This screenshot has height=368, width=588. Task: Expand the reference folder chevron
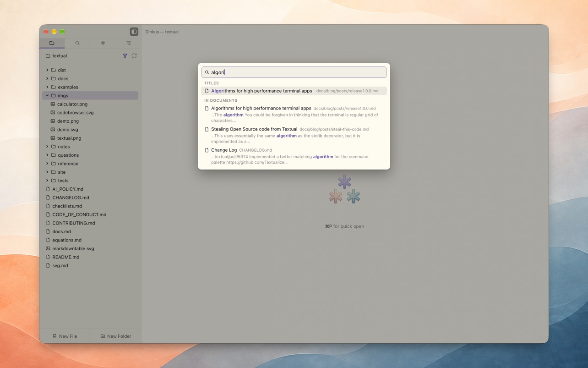(x=47, y=164)
